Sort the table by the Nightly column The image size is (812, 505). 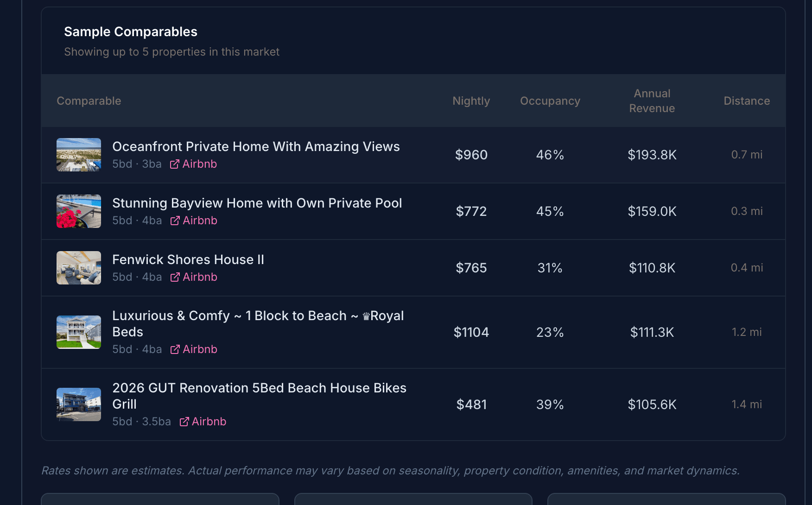point(471,101)
